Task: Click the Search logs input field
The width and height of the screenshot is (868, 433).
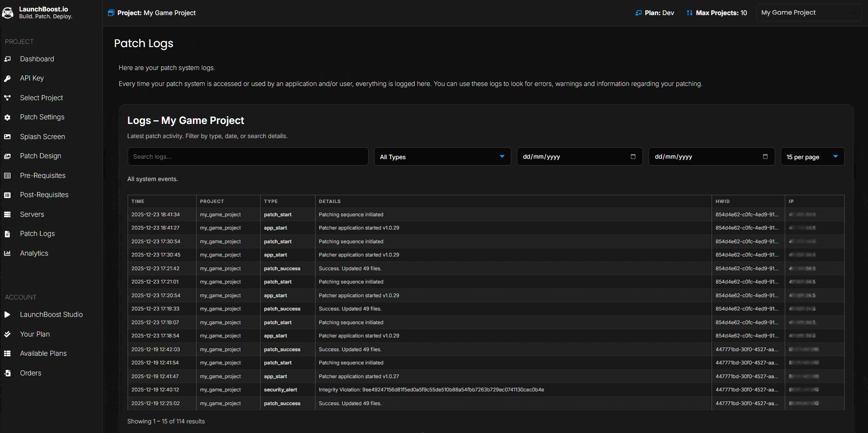Action: (x=248, y=156)
